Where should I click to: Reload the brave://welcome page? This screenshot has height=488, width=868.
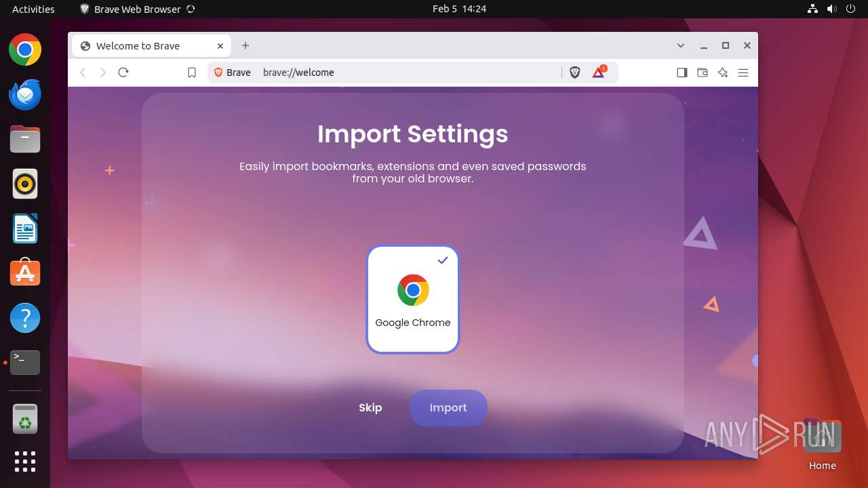point(123,73)
